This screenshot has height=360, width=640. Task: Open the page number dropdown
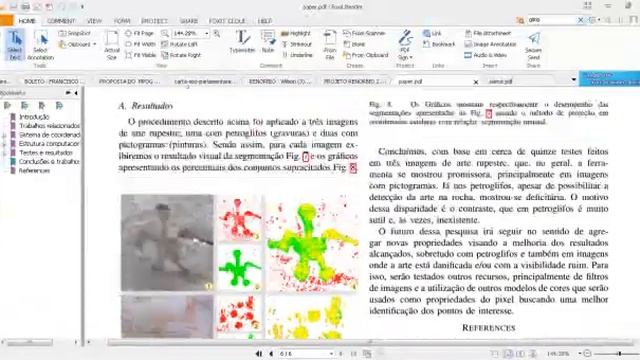tap(331, 353)
